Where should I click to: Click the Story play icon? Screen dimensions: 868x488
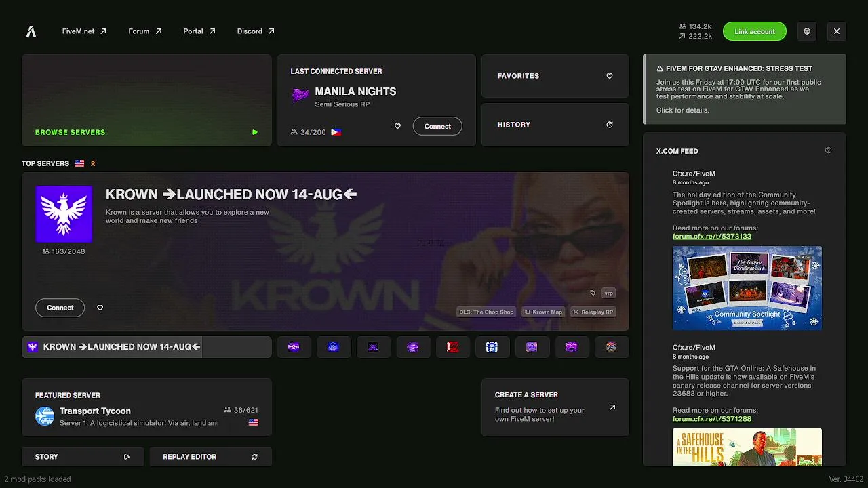click(x=127, y=457)
